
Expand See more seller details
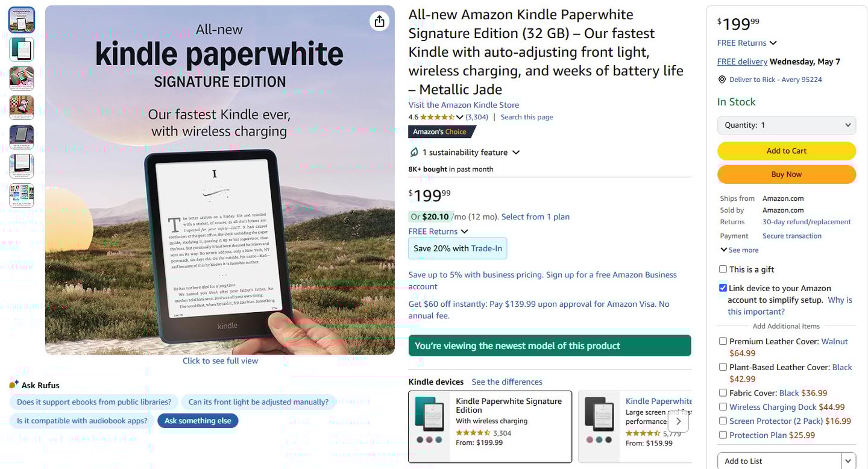click(x=739, y=250)
